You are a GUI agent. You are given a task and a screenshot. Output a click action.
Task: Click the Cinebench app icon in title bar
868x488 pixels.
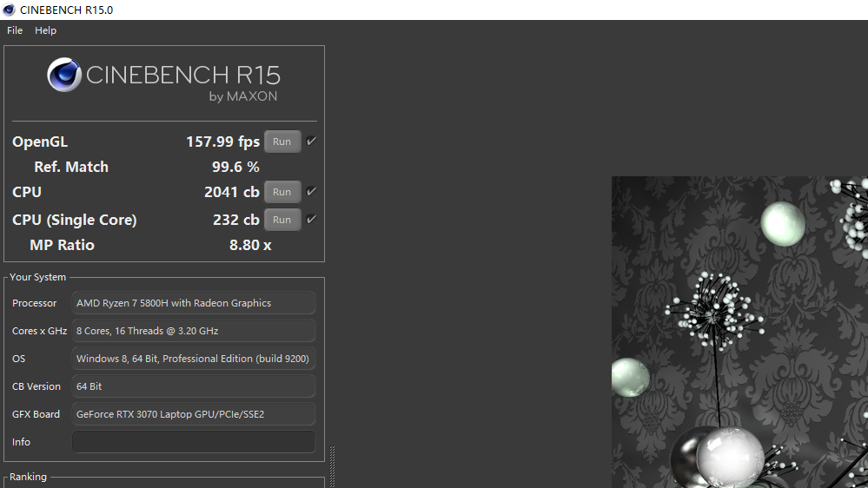pyautogui.click(x=9, y=10)
